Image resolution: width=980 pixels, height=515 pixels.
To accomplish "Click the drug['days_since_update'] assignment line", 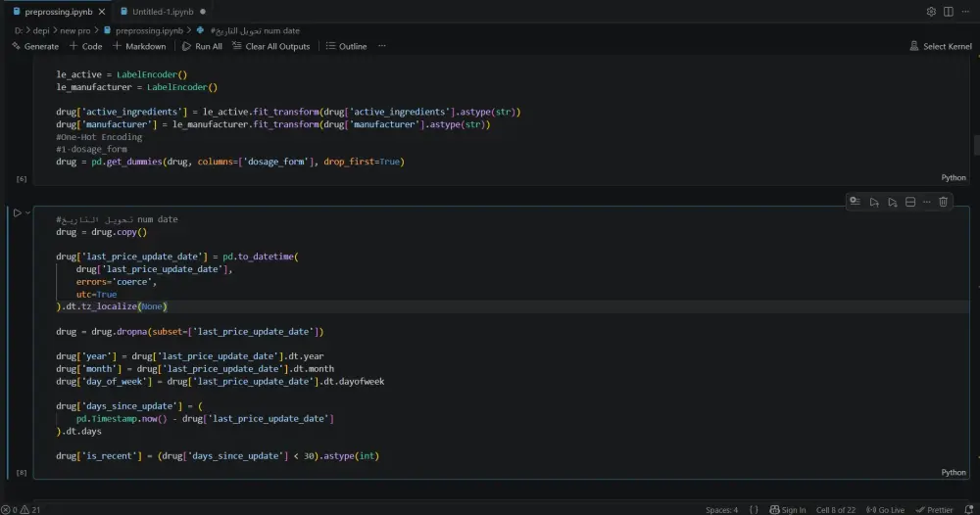I will [x=128, y=406].
